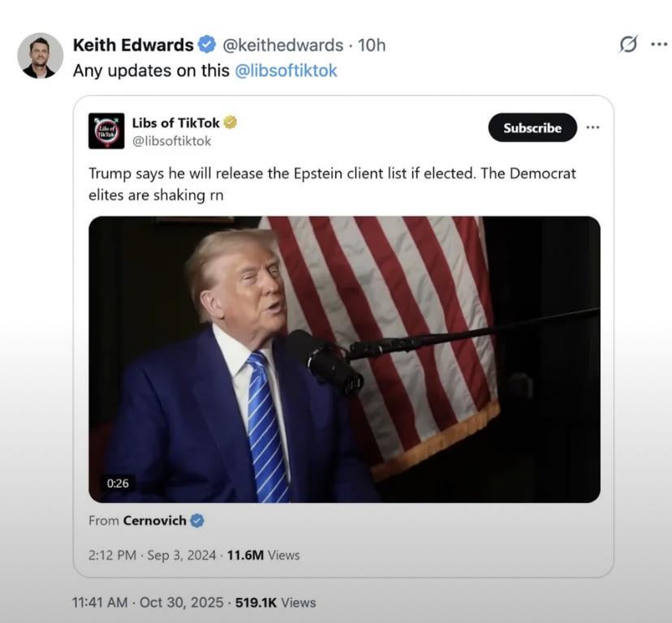Click the @keithedwards handle
Image resolution: width=672 pixels, height=623 pixels.
click(x=282, y=45)
